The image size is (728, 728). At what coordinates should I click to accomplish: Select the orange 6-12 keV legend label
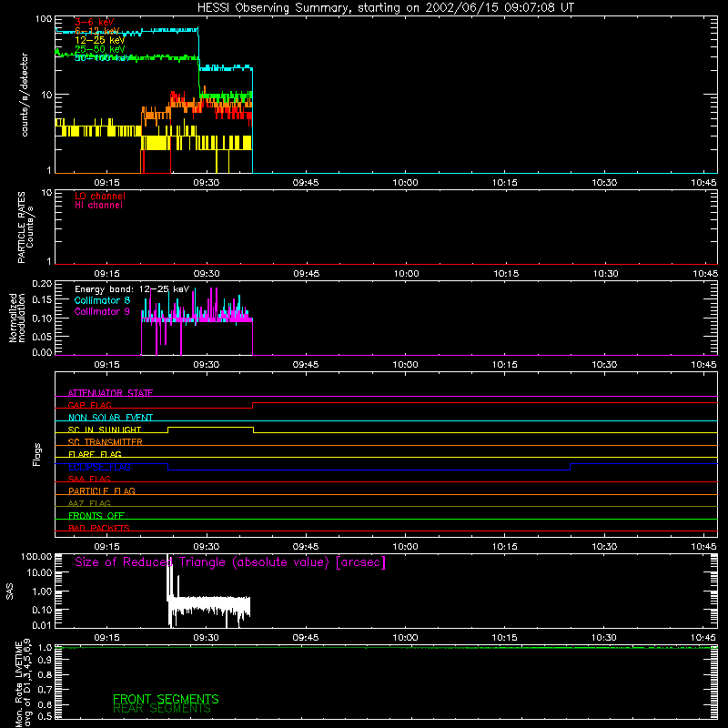97,31
